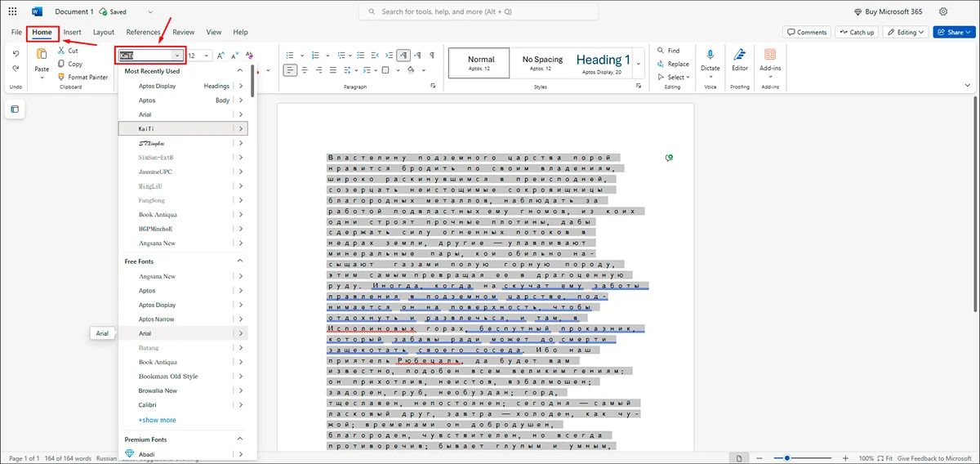Open the Help tab
Screen dimensions: 980x464
pyautogui.click(x=240, y=33)
